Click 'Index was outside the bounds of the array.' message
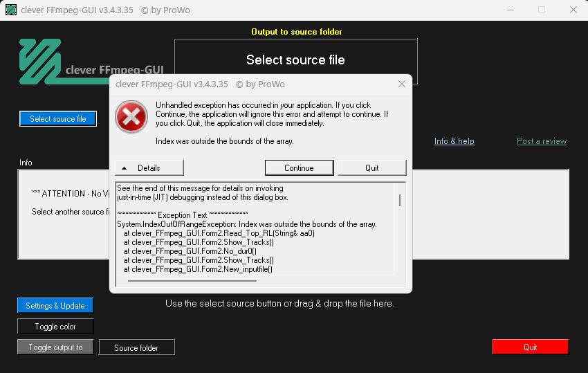The width and height of the screenshot is (588, 373). (225, 141)
